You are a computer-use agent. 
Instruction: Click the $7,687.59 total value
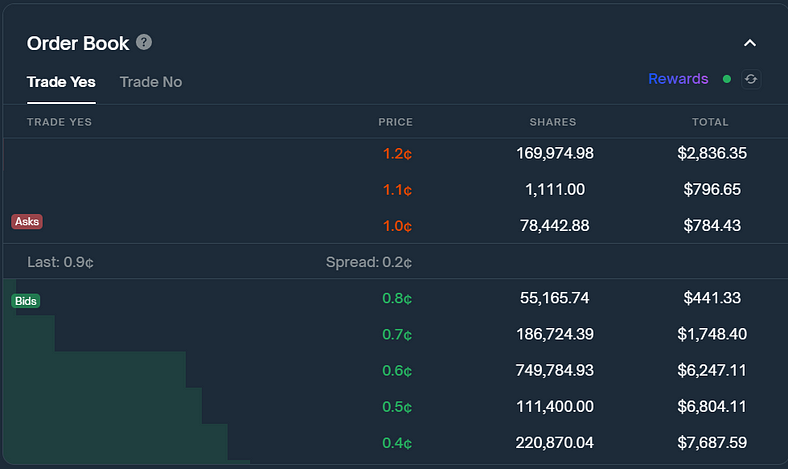pos(711,442)
